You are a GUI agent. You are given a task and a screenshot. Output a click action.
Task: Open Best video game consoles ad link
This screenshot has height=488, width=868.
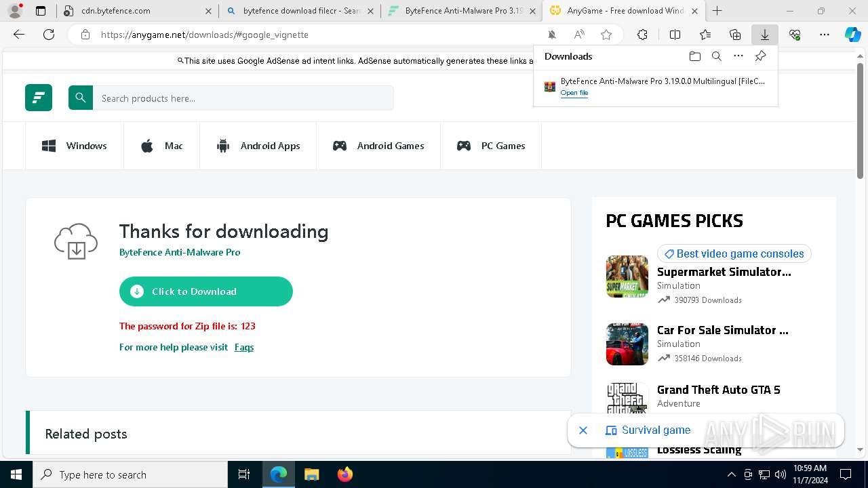coord(734,253)
